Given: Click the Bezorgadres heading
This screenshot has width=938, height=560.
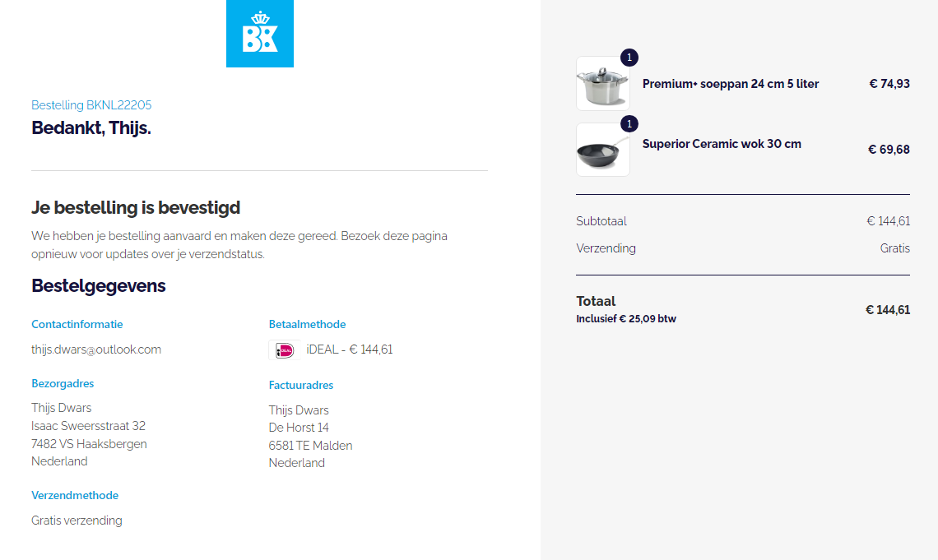Looking at the screenshot, I should pyautogui.click(x=63, y=383).
